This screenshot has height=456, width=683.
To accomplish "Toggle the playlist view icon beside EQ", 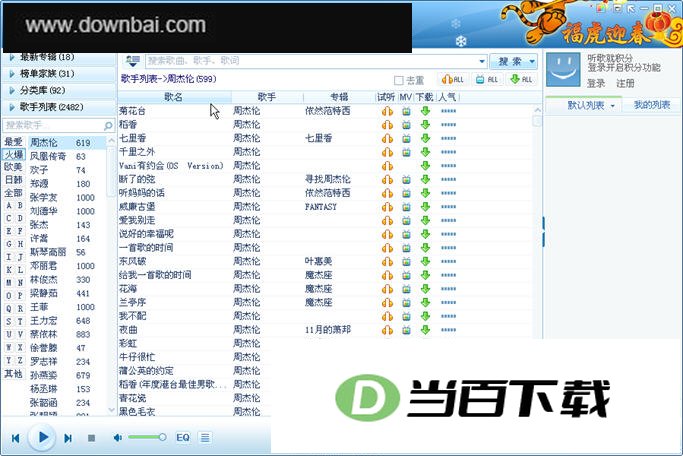I will (x=205, y=437).
